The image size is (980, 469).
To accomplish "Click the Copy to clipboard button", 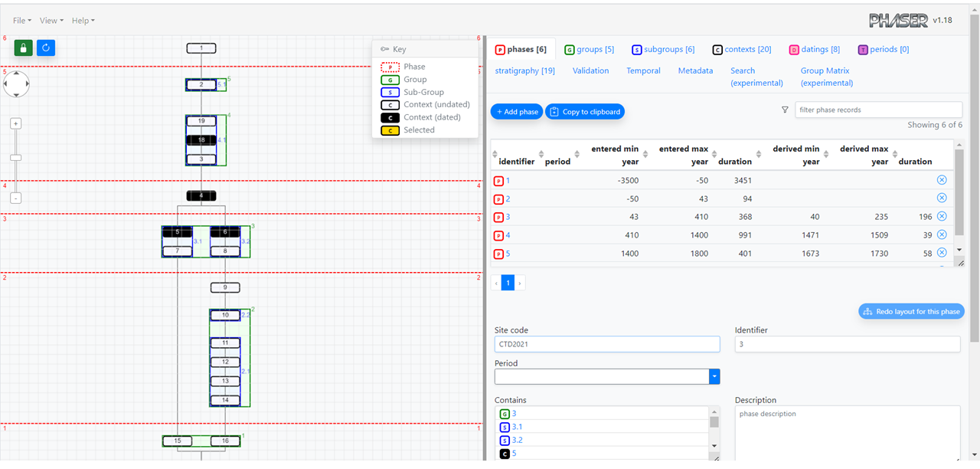I will tap(585, 112).
